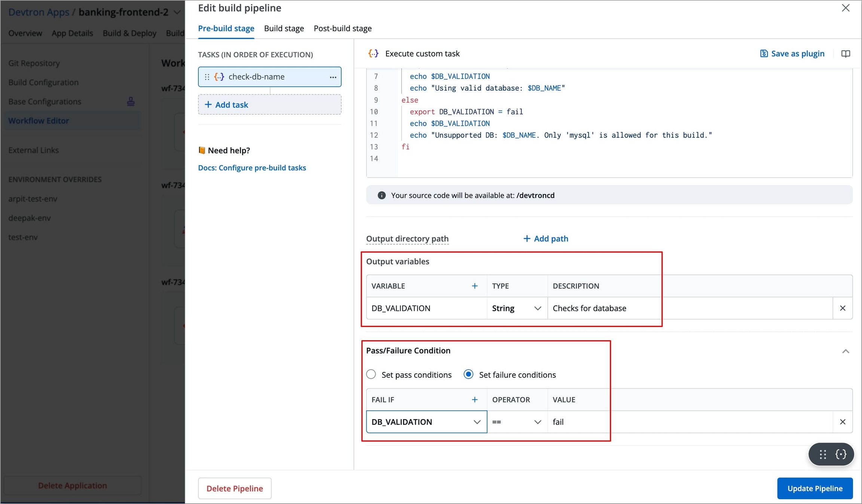This screenshot has width=862, height=504.
Task: Add a new fail-if condition row
Action: 474,400
